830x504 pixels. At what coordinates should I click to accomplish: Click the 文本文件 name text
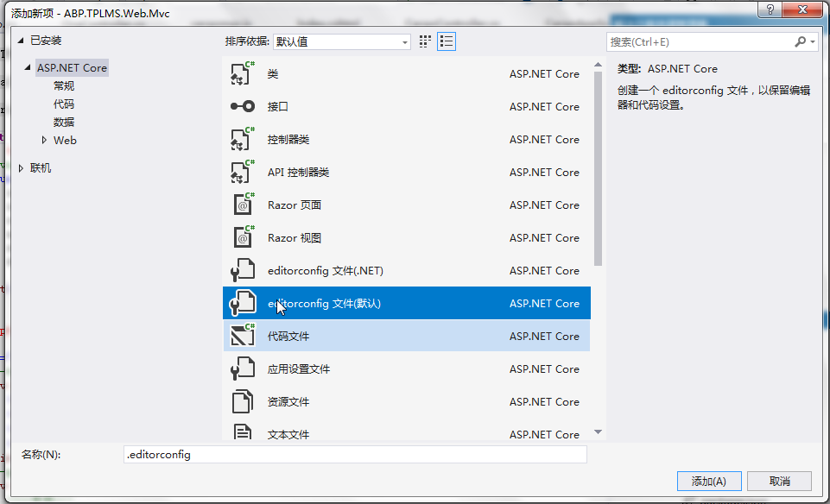click(288, 434)
